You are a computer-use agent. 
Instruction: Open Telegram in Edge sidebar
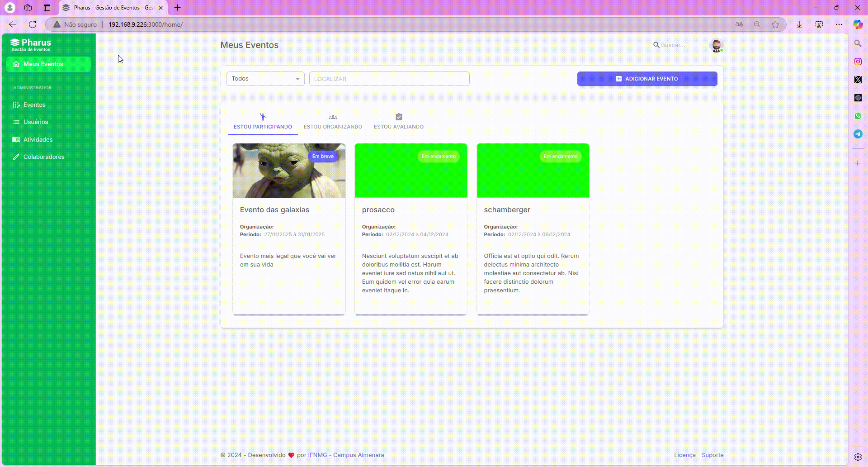858,134
